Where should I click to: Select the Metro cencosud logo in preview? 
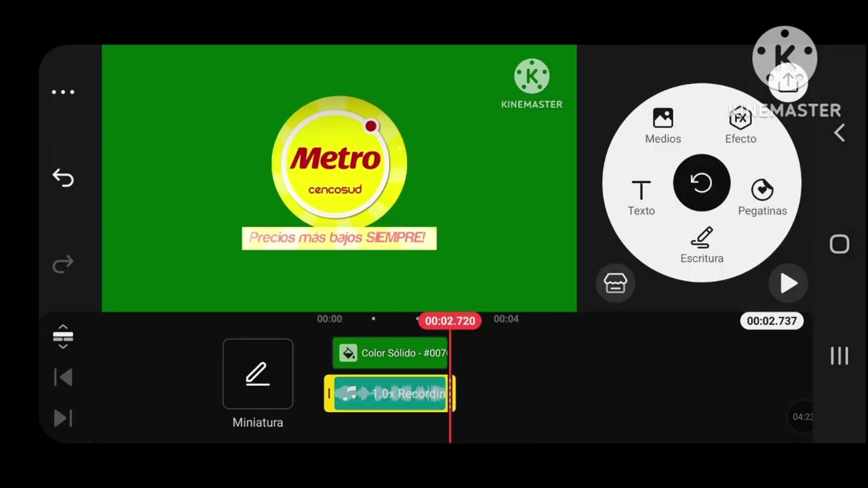(x=338, y=163)
